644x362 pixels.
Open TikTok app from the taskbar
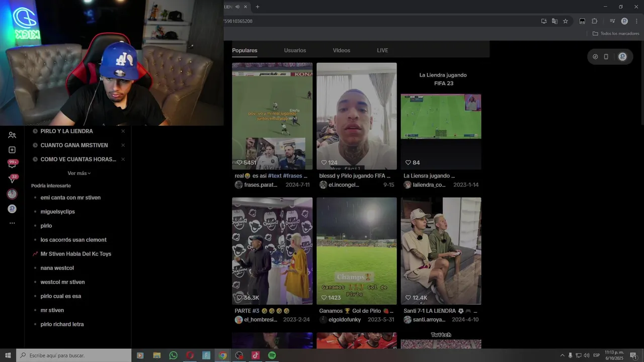256,355
